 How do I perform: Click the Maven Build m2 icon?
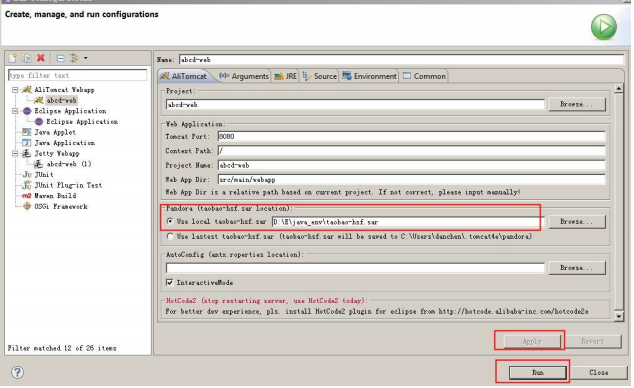point(27,196)
